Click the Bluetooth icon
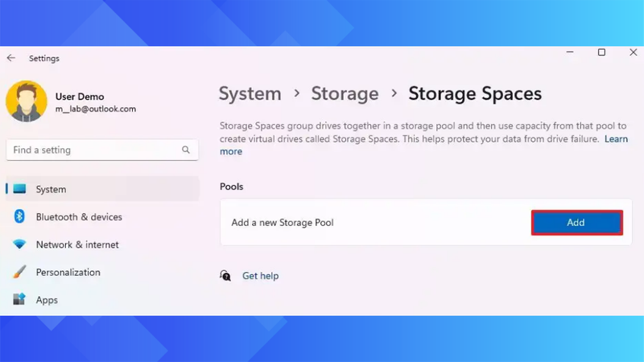This screenshot has height=362, width=644. [19, 216]
